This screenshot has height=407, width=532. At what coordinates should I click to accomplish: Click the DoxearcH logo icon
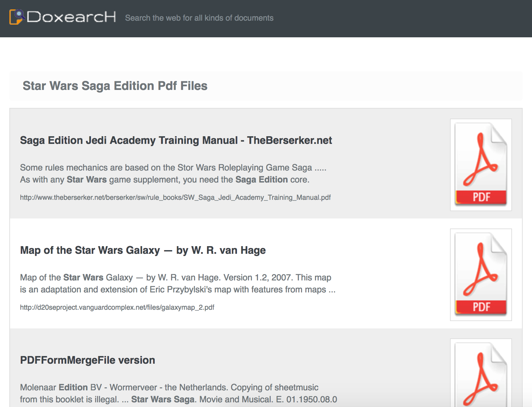[x=17, y=17]
